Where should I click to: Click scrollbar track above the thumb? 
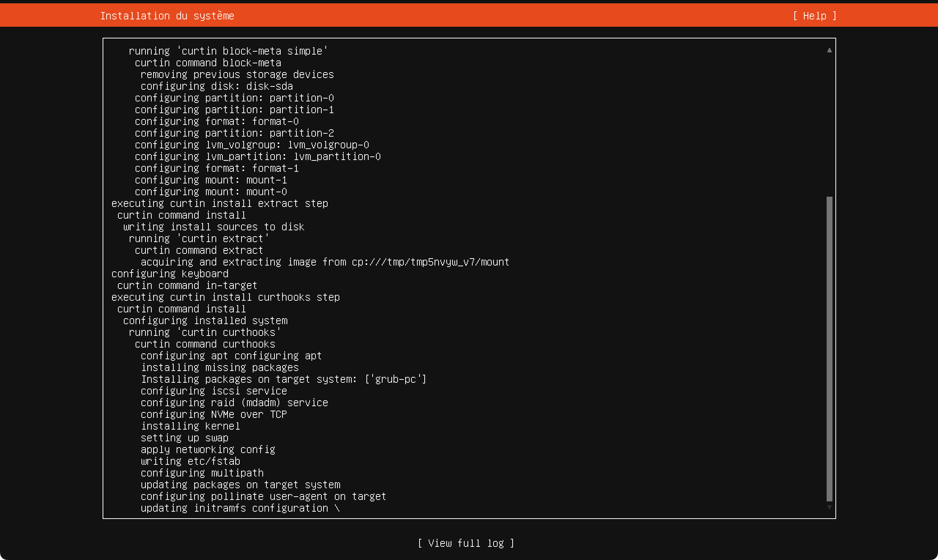pyautogui.click(x=829, y=125)
